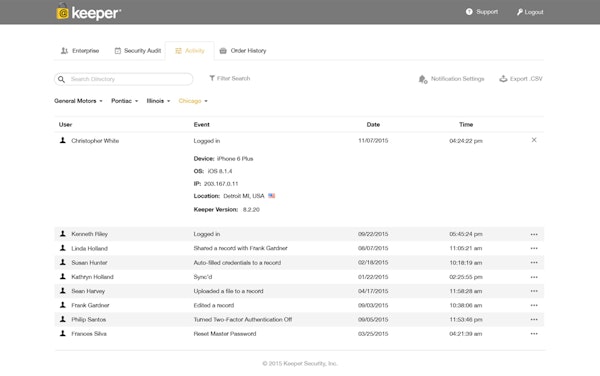Click the user icon beside Sean Harvey
Image resolution: width=600 pixels, height=376 pixels.
pyautogui.click(x=63, y=290)
